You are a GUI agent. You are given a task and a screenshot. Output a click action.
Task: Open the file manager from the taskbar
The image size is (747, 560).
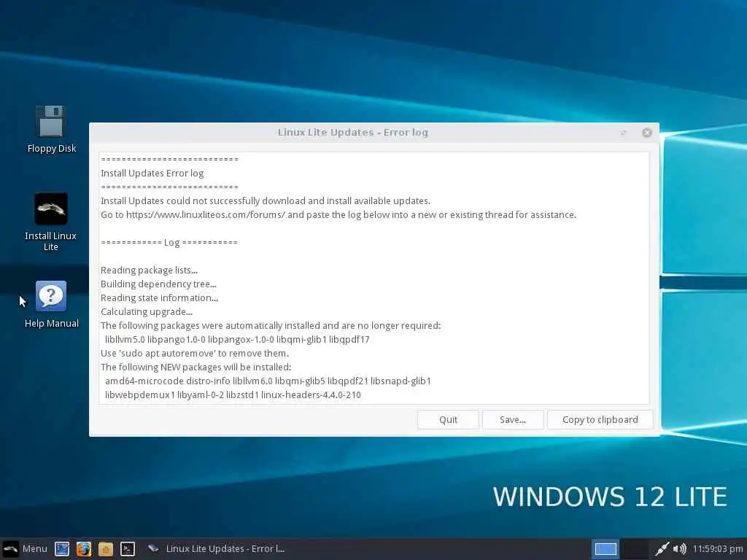coord(106,548)
